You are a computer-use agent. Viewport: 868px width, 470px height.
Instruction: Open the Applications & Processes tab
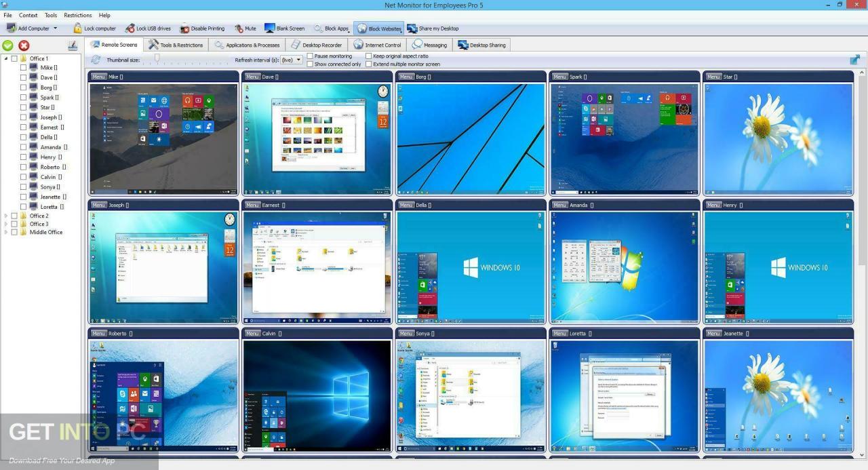pos(247,45)
